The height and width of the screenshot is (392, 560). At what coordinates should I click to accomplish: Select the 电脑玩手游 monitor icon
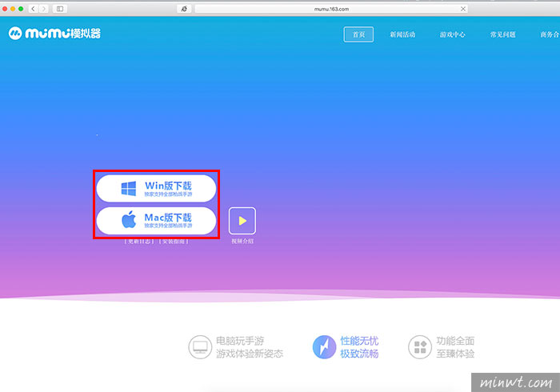pyautogui.click(x=200, y=346)
